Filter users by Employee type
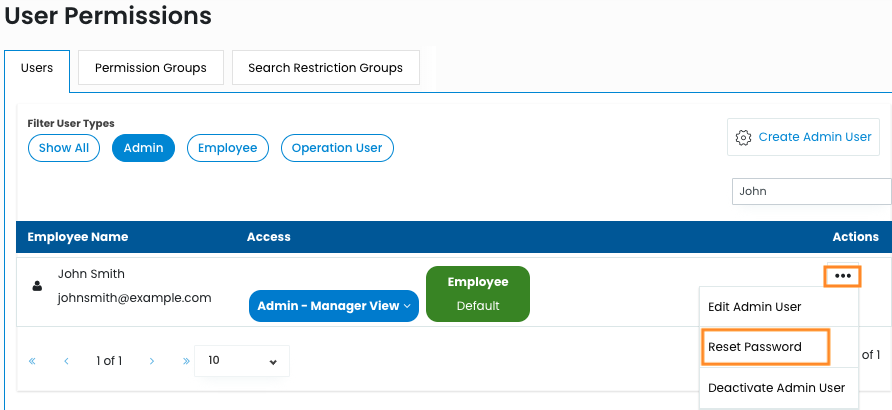This screenshot has width=892, height=410. (x=227, y=148)
